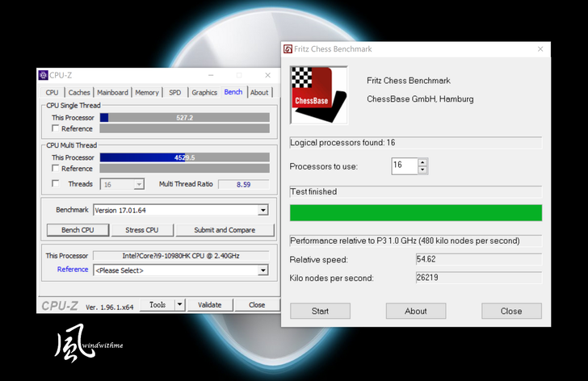Enable Multi Thread Reference checkbox
This screenshot has height=381, width=588.
coord(56,169)
